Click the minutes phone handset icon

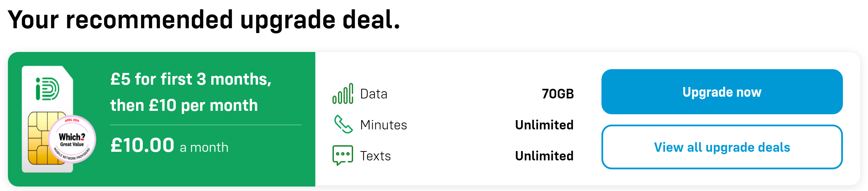point(343,124)
